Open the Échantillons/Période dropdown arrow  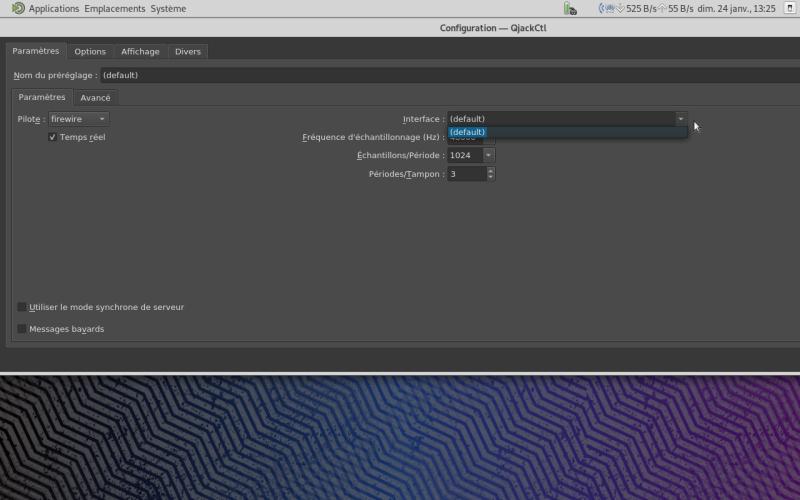click(x=488, y=155)
